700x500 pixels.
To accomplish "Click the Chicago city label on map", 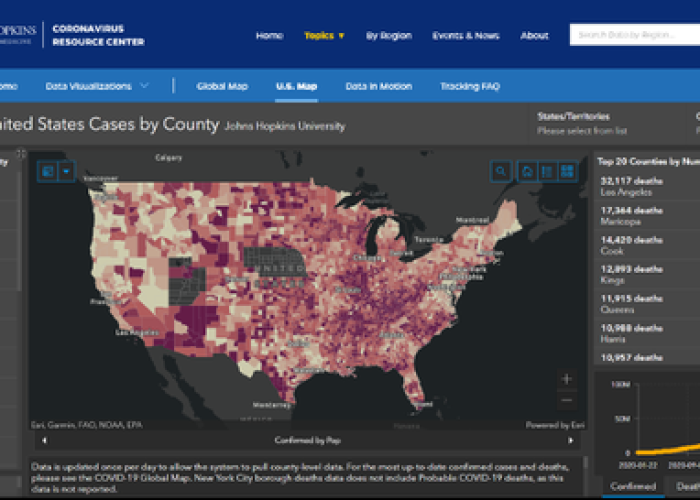I will click(367, 258).
